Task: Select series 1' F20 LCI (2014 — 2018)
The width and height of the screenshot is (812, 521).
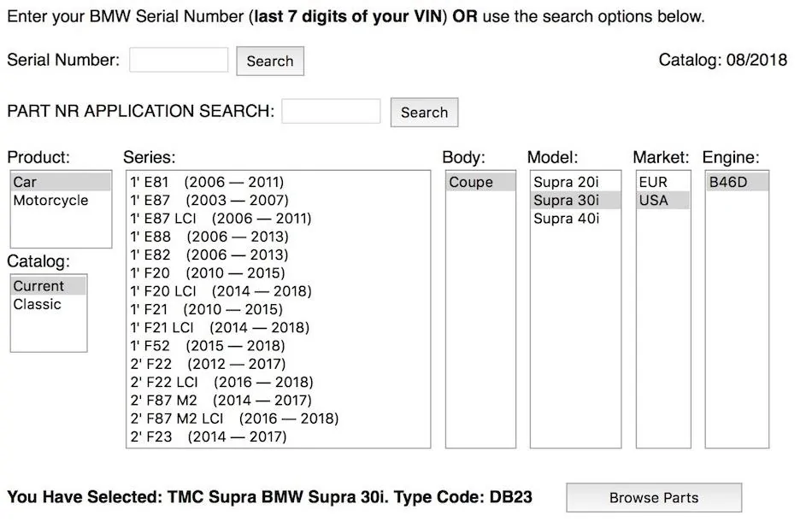Action: pos(278,290)
